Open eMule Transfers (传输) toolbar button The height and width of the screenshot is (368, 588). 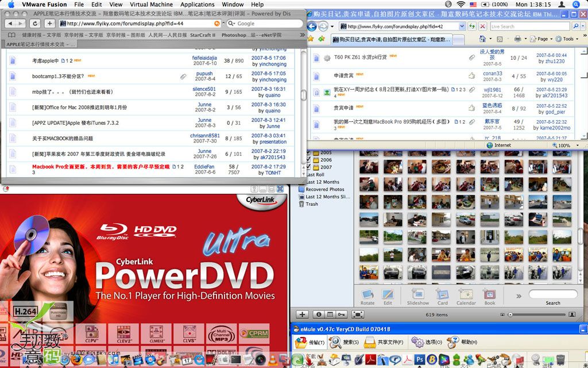click(x=310, y=342)
